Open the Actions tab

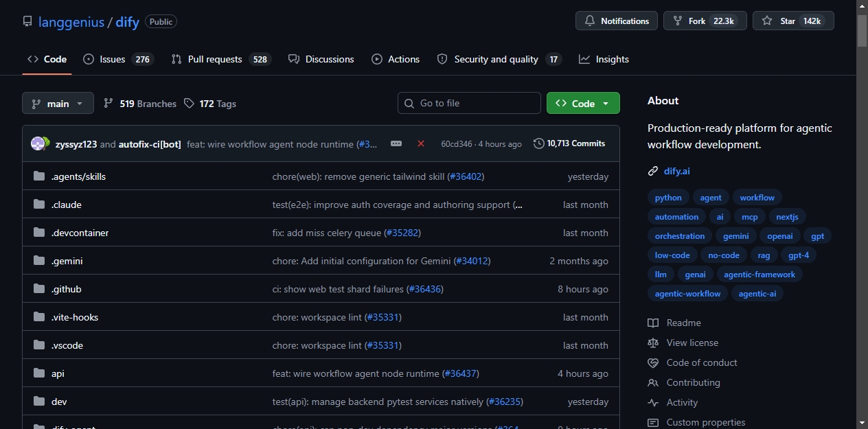pyautogui.click(x=396, y=59)
